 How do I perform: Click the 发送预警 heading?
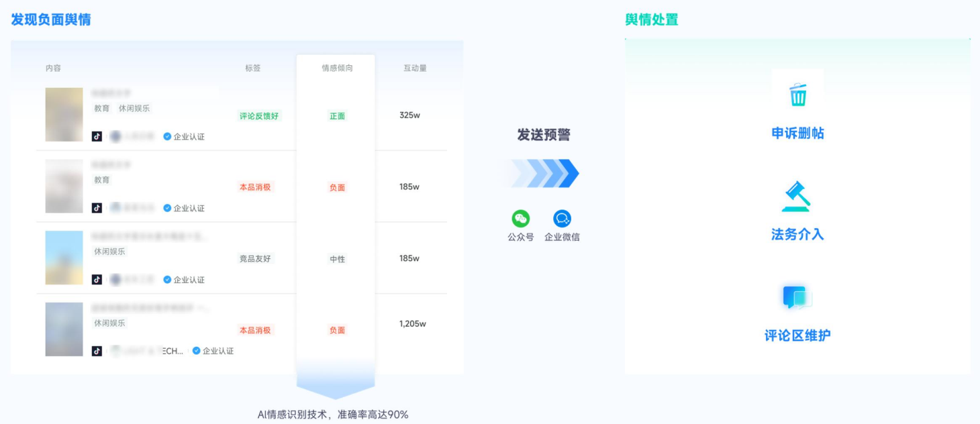pos(544,135)
